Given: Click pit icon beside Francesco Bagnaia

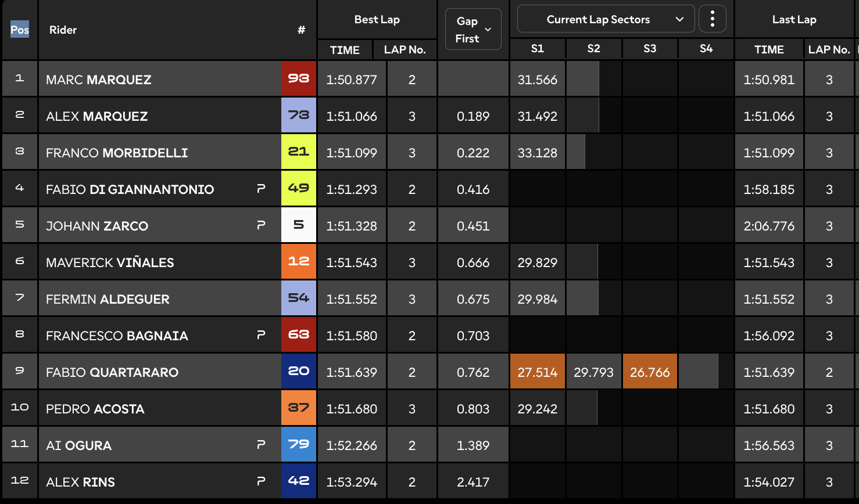Looking at the screenshot, I should tap(261, 335).
